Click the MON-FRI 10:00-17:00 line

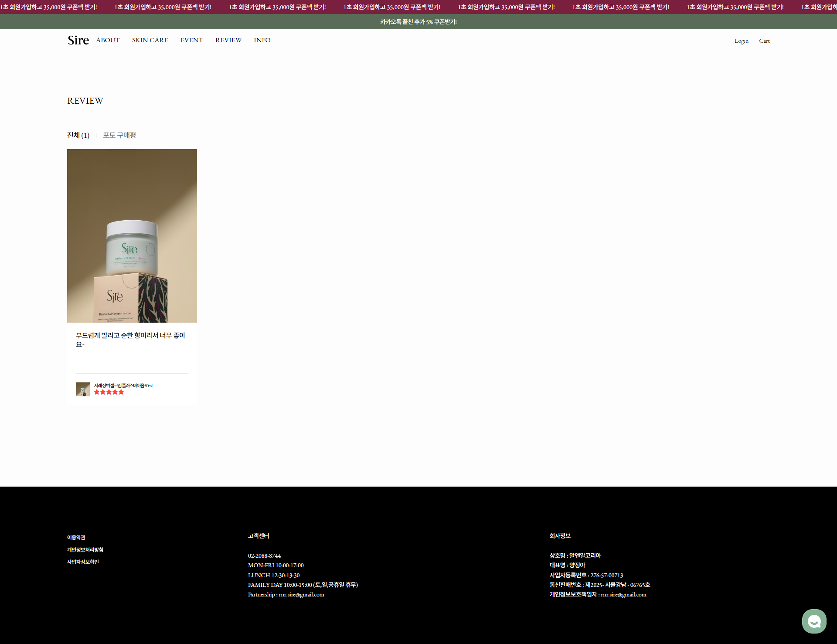[x=276, y=566]
